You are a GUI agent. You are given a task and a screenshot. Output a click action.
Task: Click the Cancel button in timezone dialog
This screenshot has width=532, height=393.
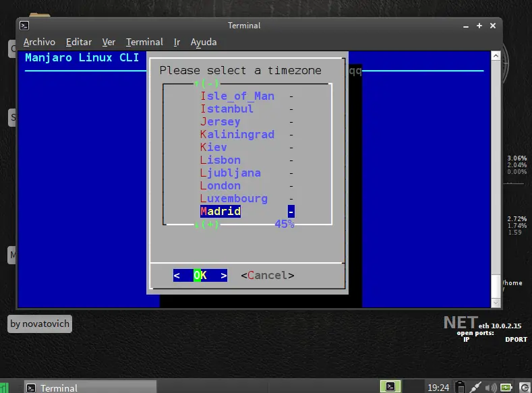268,275
